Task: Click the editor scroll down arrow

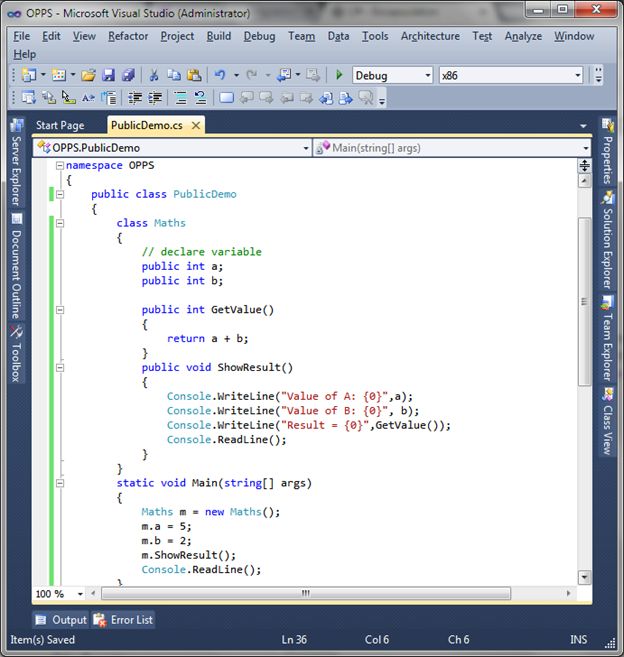Action: pyautogui.click(x=584, y=577)
